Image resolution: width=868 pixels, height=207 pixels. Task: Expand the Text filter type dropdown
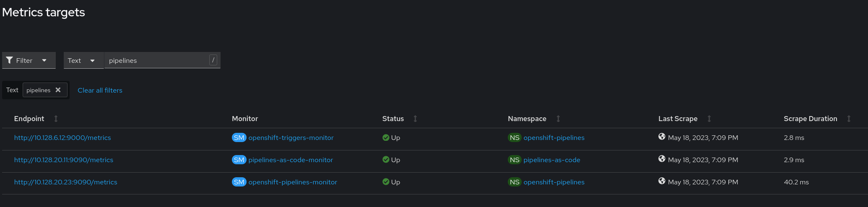(83, 60)
